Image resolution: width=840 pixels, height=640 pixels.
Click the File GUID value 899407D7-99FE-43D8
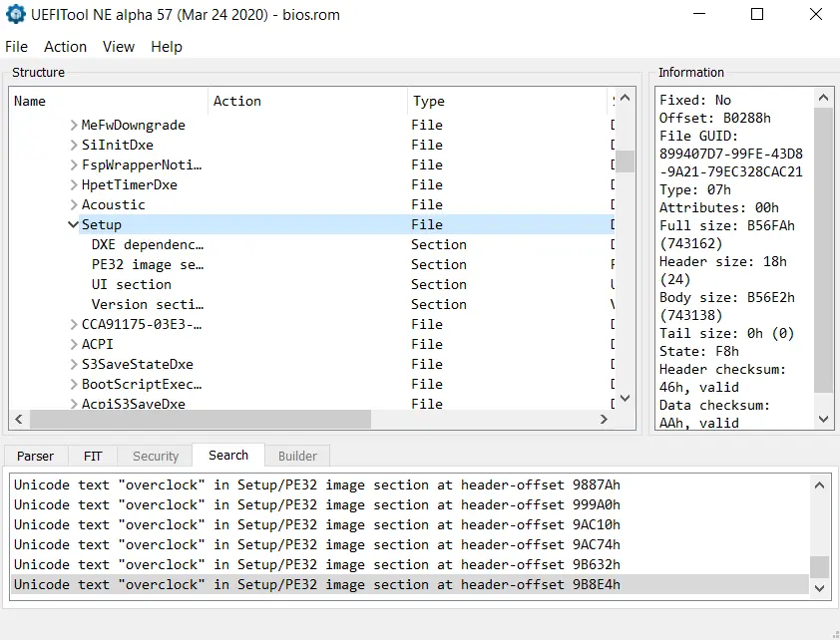coord(730,154)
